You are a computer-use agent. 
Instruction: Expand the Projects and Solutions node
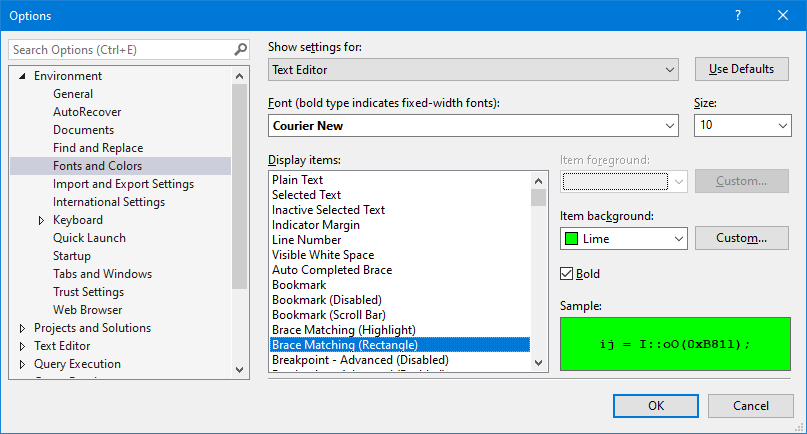click(22, 328)
